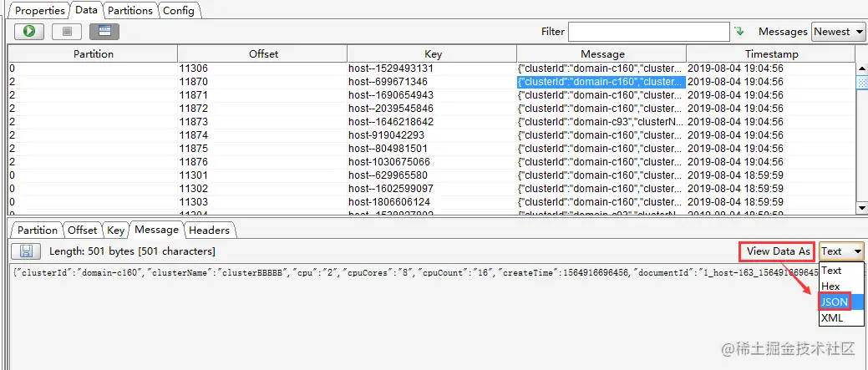Click the green play retrieve messages button

[29, 32]
